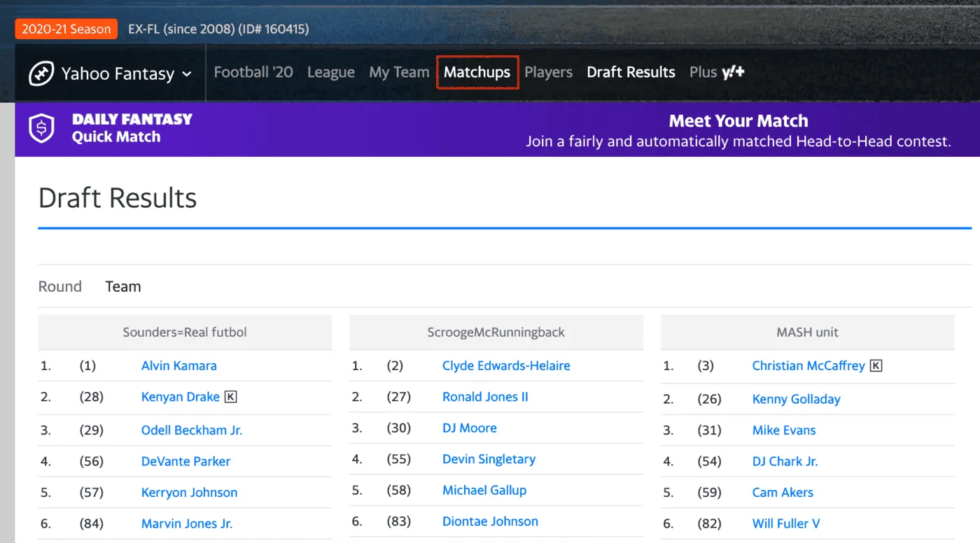Go to My Team tab
The height and width of the screenshot is (543, 980).
tap(399, 72)
